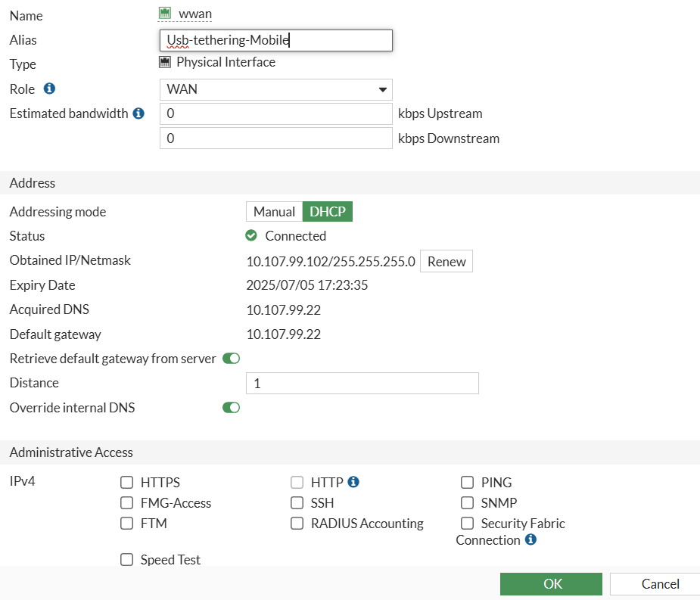Enable the HTTPS administrative access checkbox

(127, 483)
